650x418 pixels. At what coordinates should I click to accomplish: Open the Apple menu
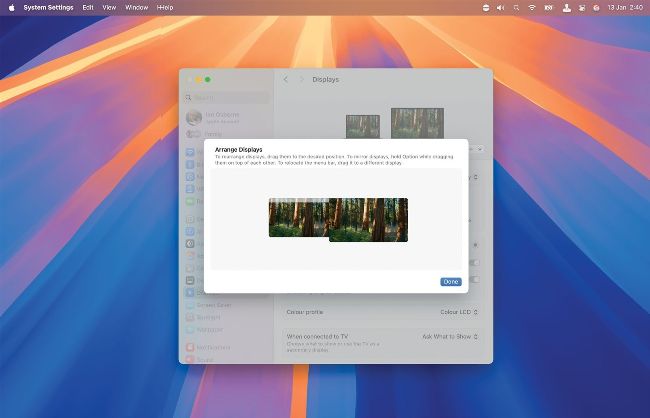click(11, 7)
